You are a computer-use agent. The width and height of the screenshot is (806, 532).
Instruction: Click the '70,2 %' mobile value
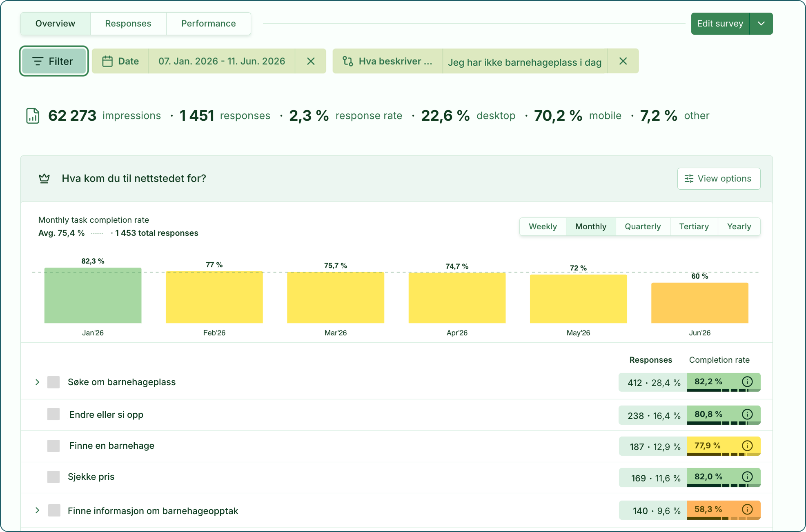pyautogui.click(x=558, y=116)
